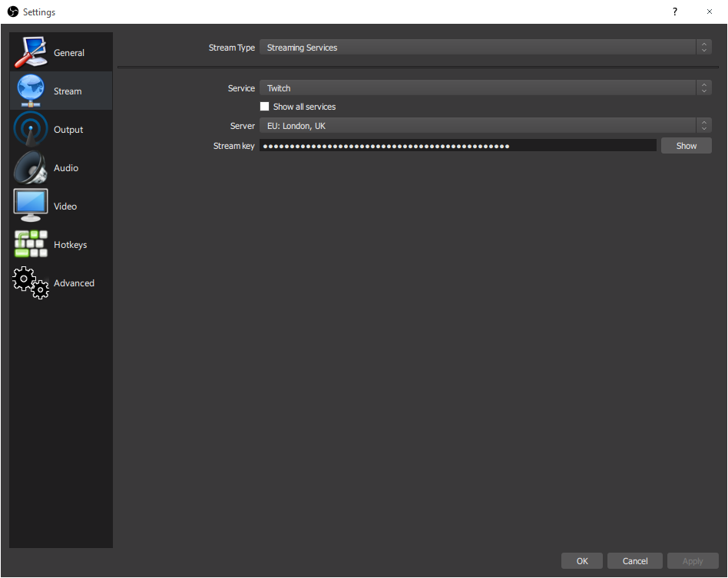728x578 pixels.
Task: Open the Stream Type dropdown
Action: click(x=485, y=48)
